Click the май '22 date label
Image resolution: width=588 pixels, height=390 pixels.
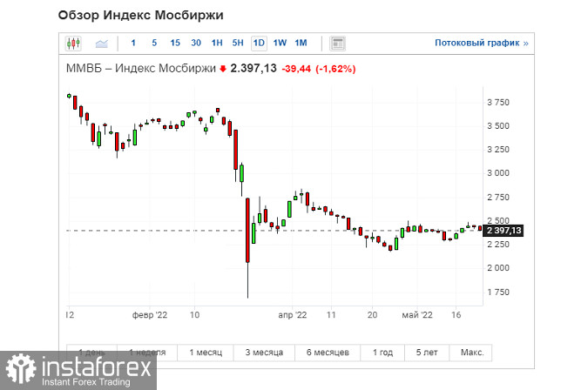point(417,315)
